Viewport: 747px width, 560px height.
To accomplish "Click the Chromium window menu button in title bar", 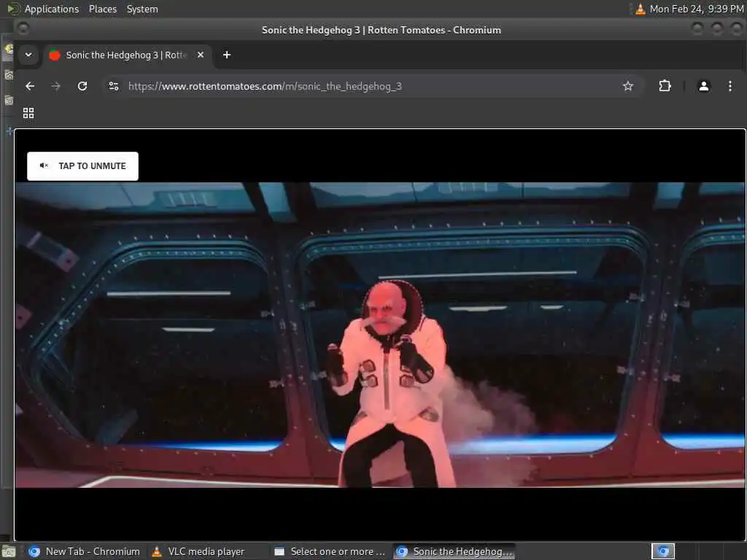I will pos(23,29).
